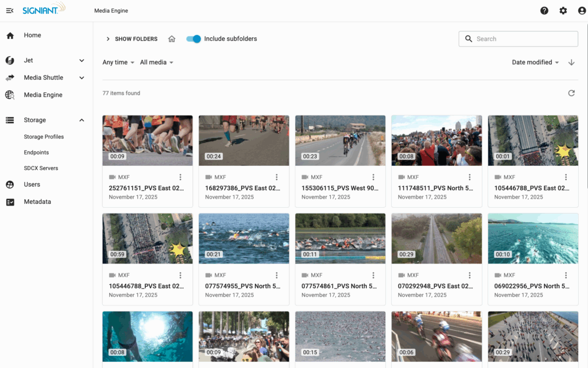Reverse sort order with the arrow icon
The image size is (588, 368).
pyautogui.click(x=571, y=63)
